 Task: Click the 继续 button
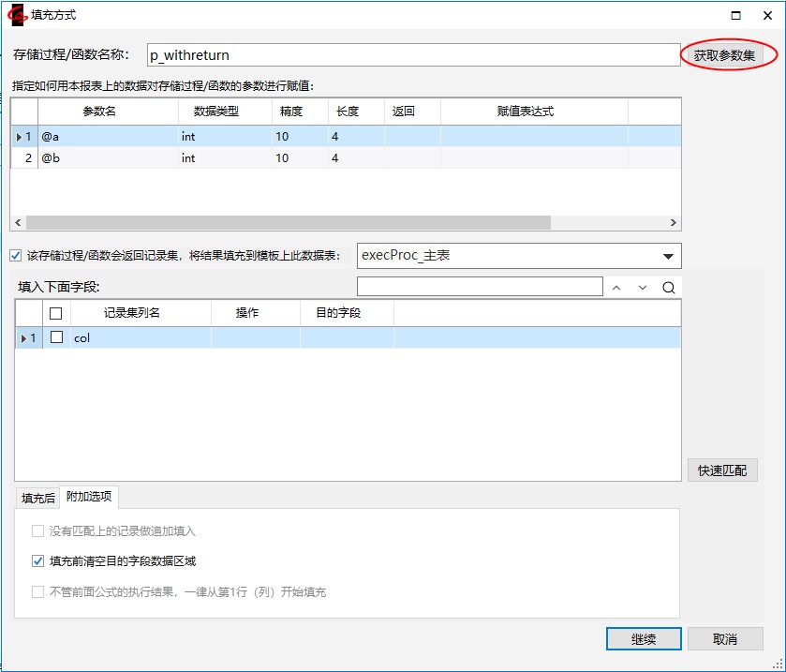click(x=643, y=639)
